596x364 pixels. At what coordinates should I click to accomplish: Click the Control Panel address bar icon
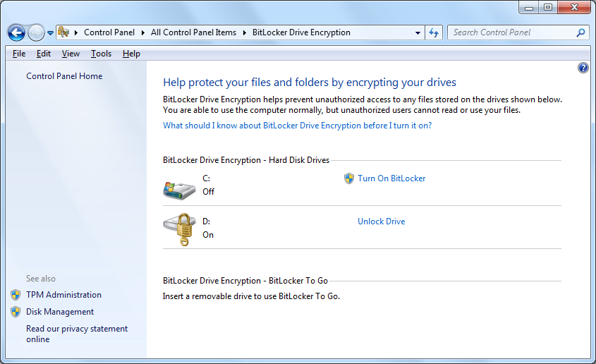tap(63, 32)
